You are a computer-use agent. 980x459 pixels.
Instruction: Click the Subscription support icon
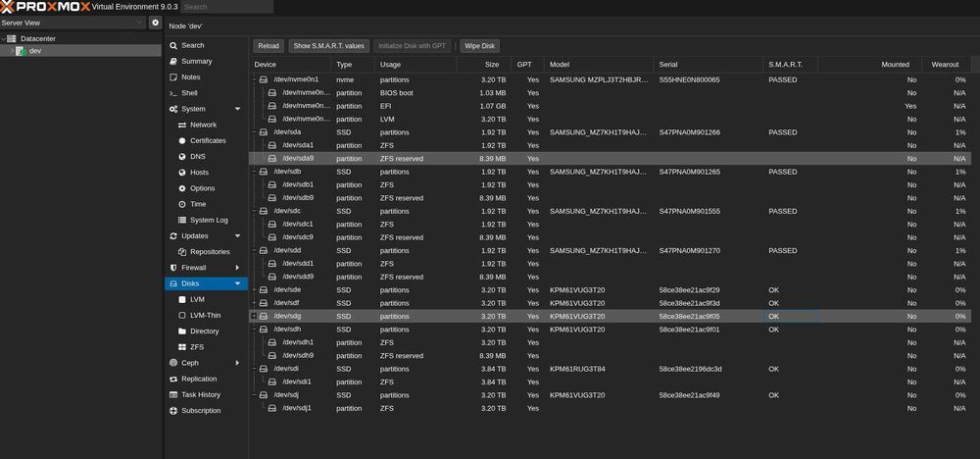(173, 411)
